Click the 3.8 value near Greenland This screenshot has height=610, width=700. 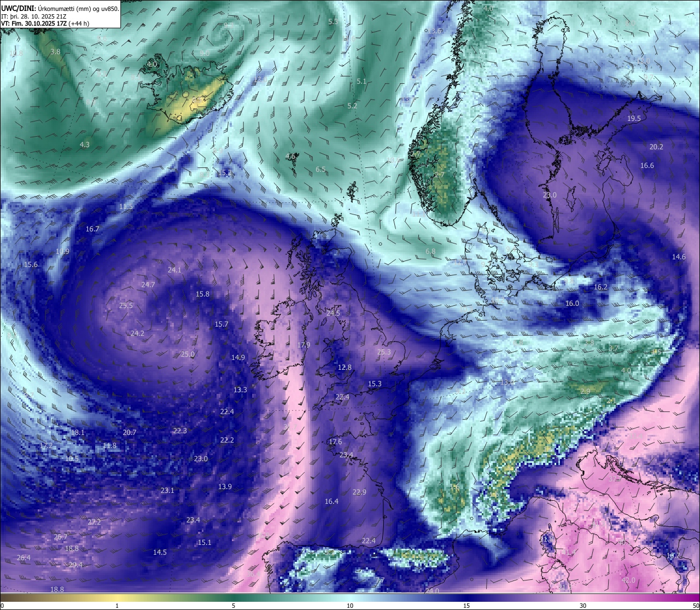point(55,52)
